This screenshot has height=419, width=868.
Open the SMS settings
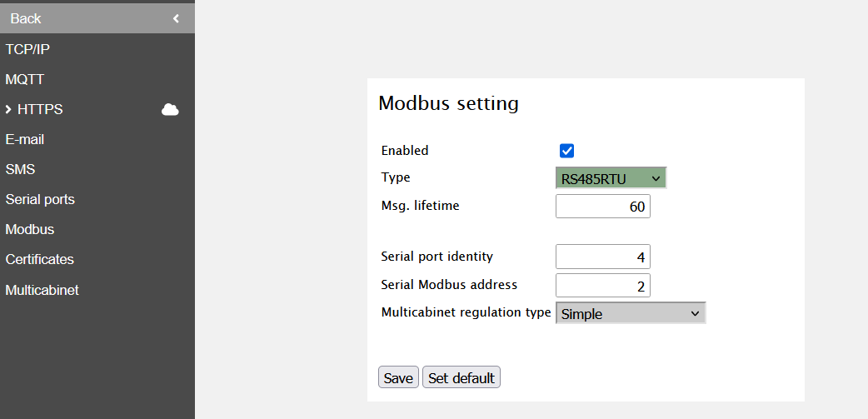point(20,169)
